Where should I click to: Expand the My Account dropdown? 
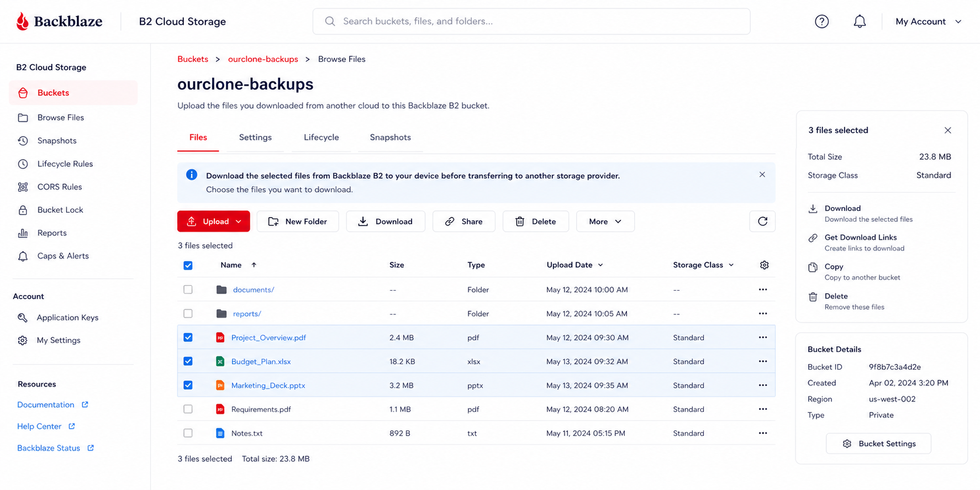coord(929,22)
